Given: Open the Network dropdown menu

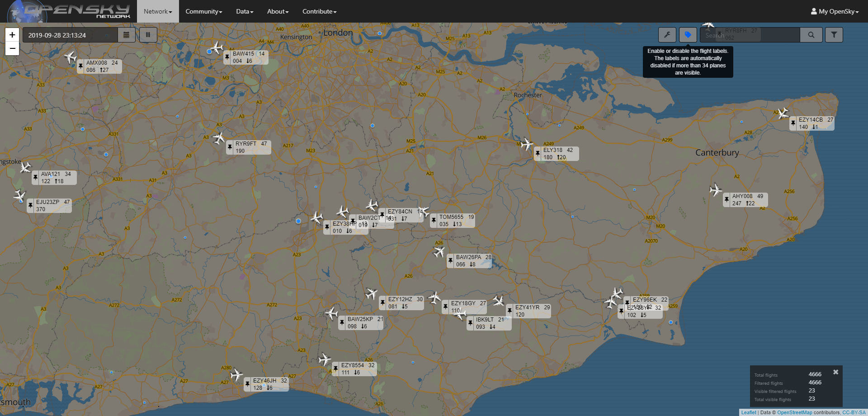Looking at the screenshot, I should click(157, 11).
